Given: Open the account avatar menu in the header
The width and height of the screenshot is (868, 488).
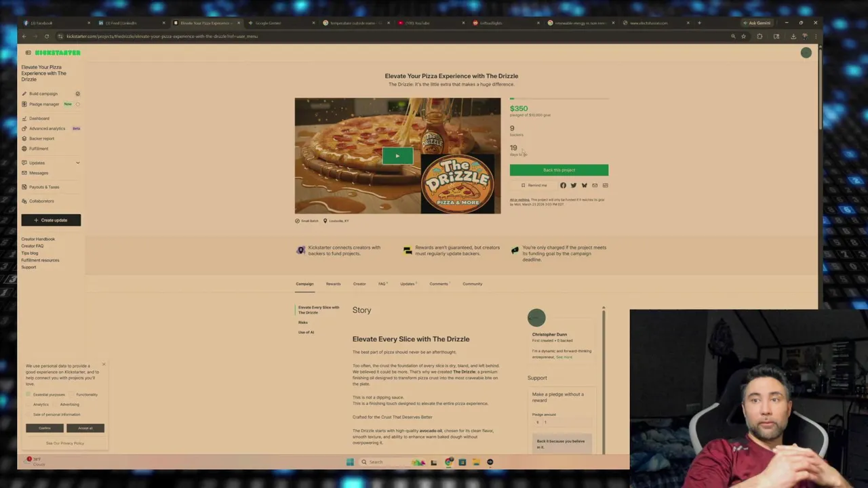Looking at the screenshot, I should pyautogui.click(x=806, y=53).
